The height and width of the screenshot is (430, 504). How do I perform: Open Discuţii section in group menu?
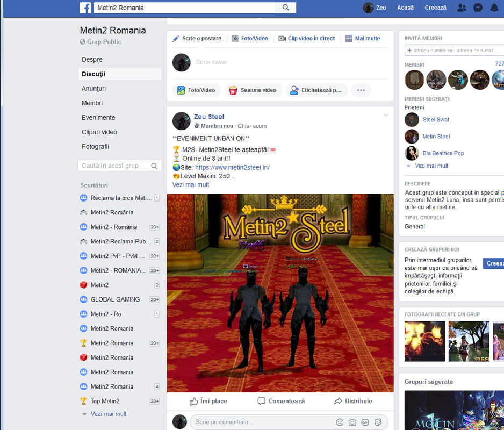tap(120, 74)
